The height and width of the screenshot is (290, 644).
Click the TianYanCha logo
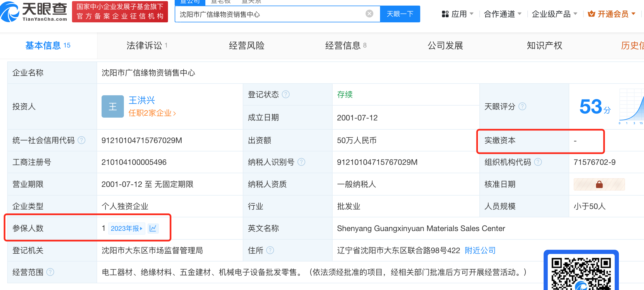34,12
